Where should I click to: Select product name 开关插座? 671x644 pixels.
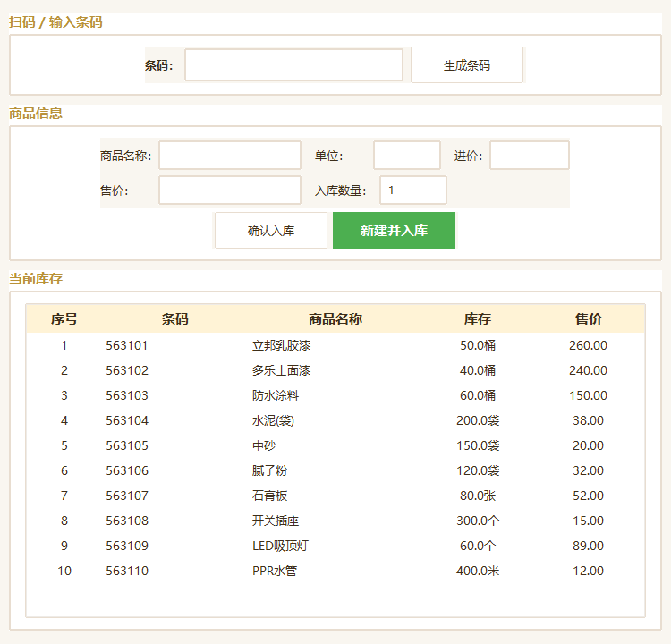pyautogui.click(x=276, y=521)
